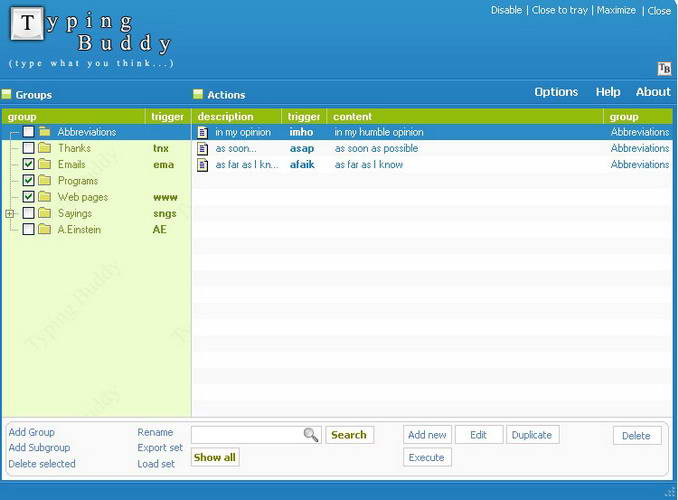This screenshot has height=500, width=678.
Task: Sort actions by action 'trigger' column header
Action: pos(304,116)
